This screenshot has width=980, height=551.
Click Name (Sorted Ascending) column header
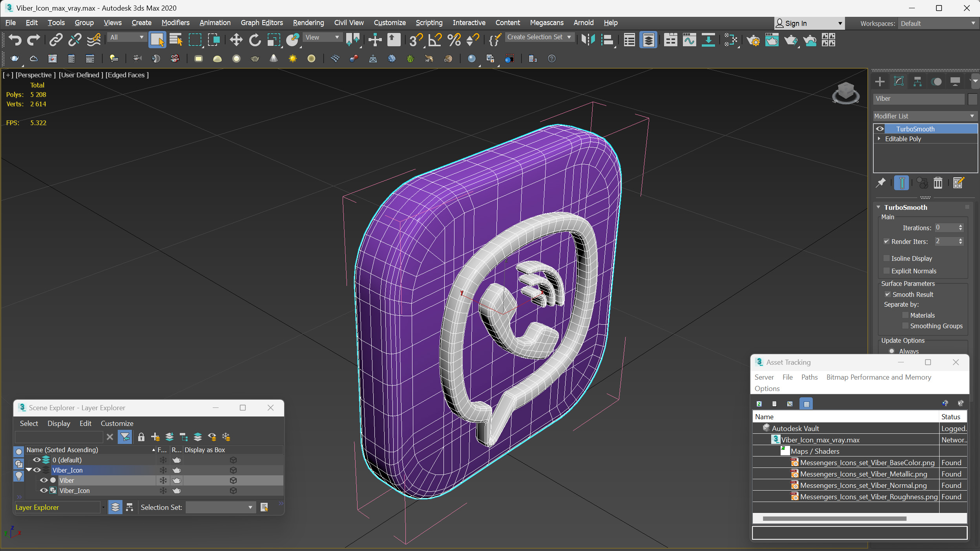pos(90,450)
